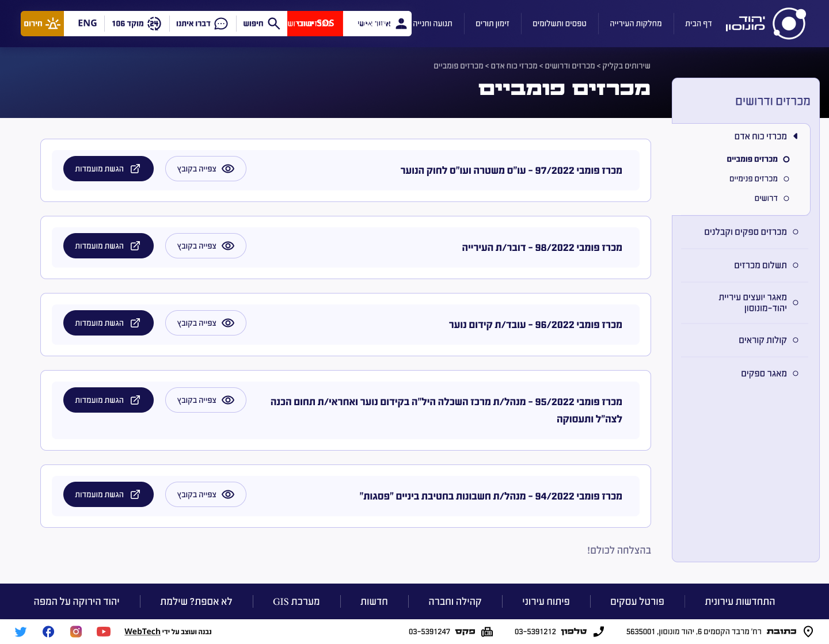The image size is (829, 644).
Task: Click external-link icon on tender 97/2022 submit button
Action: click(135, 169)
